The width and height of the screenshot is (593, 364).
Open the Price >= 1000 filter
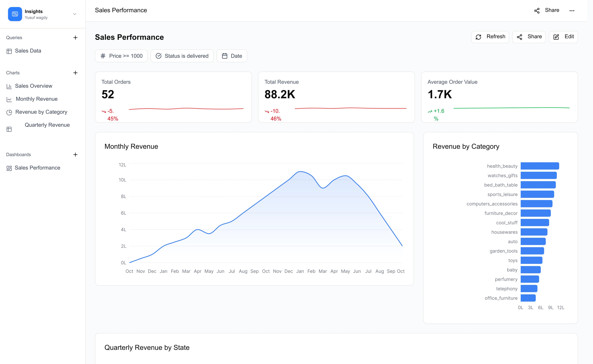coord(121,56)
